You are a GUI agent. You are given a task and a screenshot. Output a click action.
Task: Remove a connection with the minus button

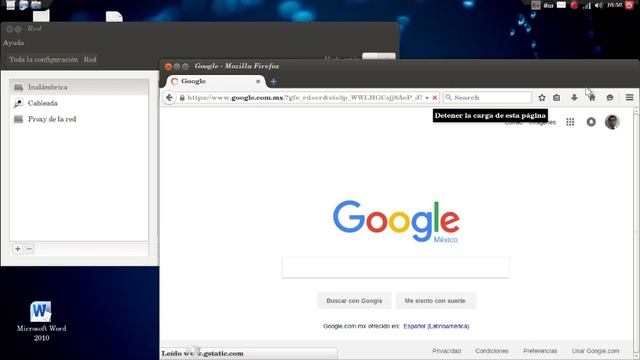tap(29, 249)
